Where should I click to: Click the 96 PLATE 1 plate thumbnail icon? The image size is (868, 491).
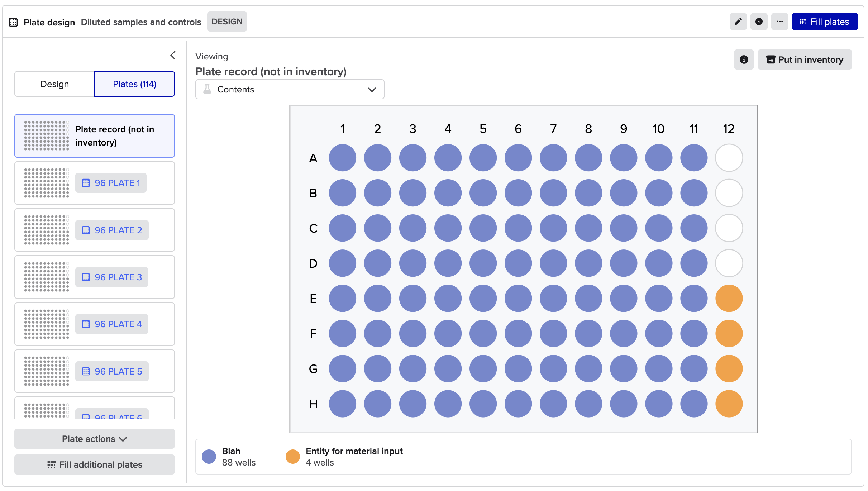[x=47, y=183]
